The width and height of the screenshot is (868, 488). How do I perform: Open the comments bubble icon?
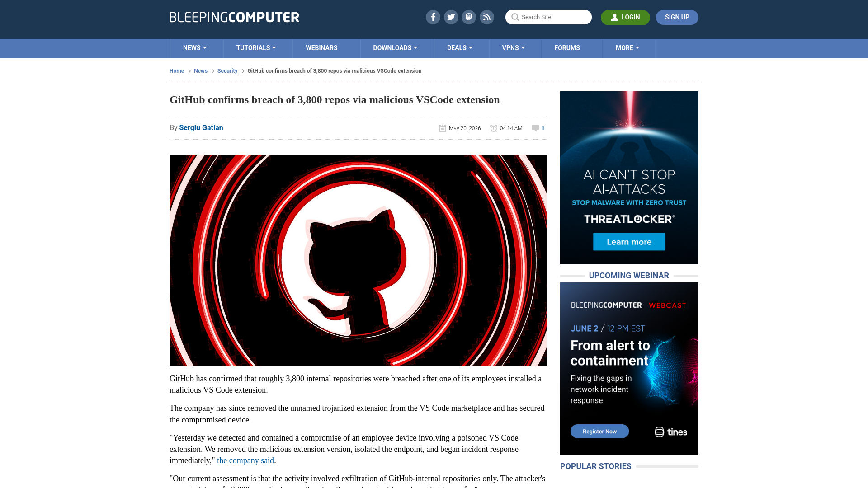[535, 128]
